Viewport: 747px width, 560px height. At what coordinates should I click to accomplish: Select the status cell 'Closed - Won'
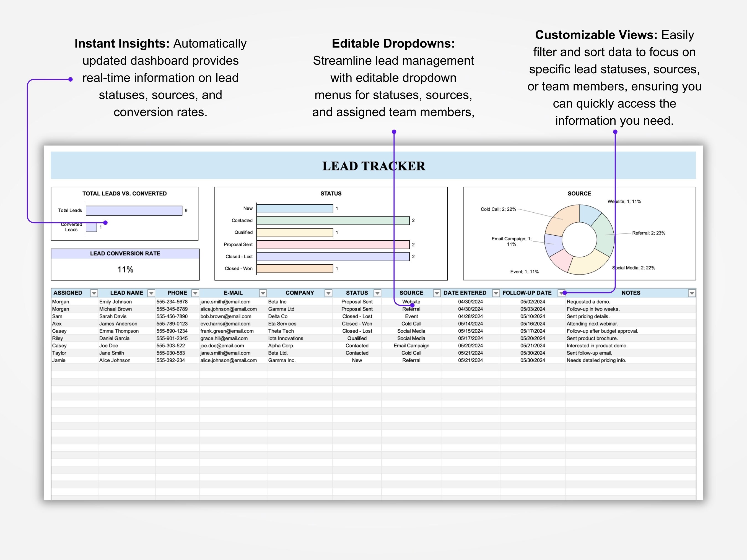(x=357, y=324)
